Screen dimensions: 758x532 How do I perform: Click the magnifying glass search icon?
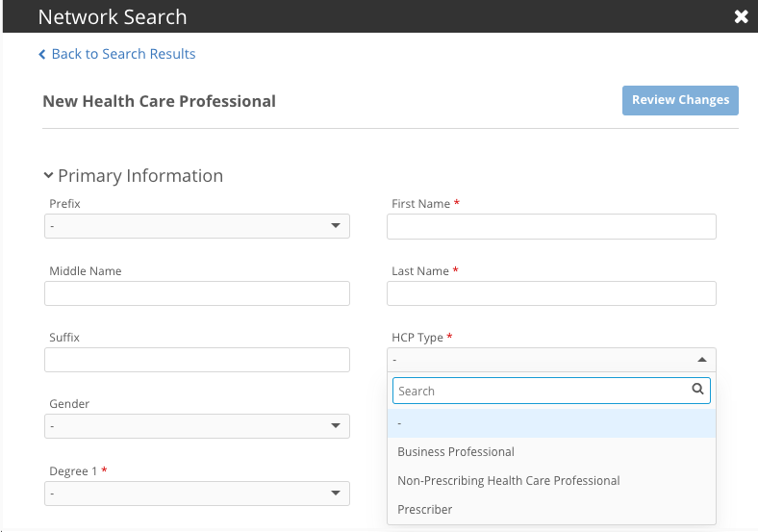coord(698,391)
